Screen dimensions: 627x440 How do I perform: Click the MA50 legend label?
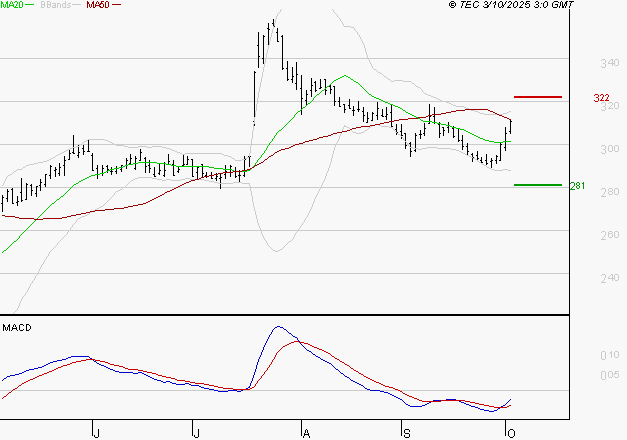pos(97,6)
